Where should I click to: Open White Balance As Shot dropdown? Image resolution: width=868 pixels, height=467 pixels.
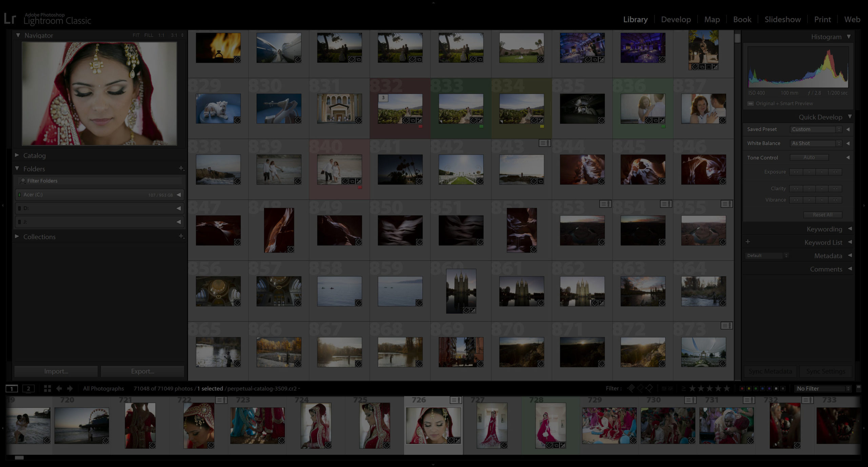(816, 143)
